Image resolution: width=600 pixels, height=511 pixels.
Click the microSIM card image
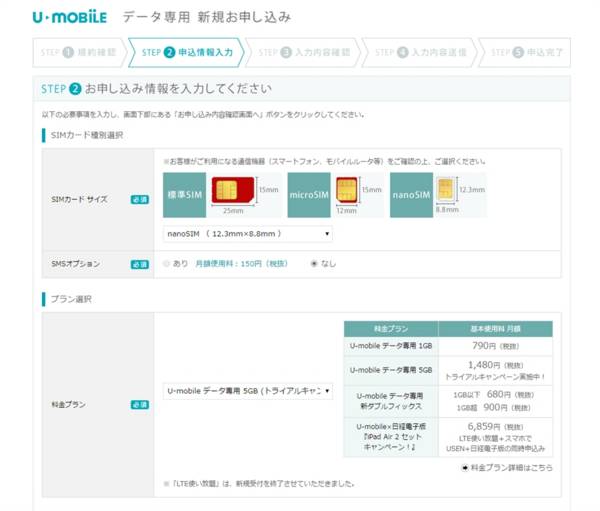347,190
